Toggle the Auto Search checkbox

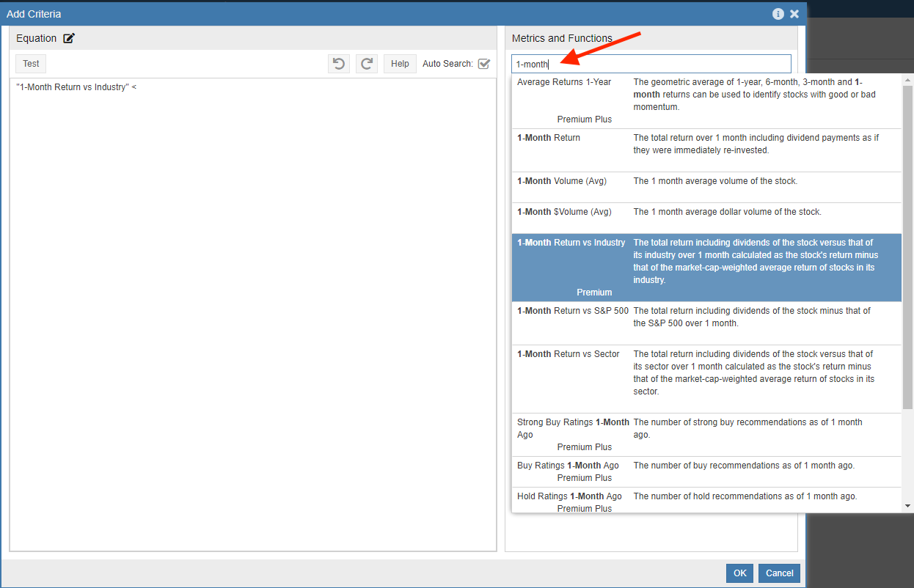pyautogui.click(x=483, y=64)
